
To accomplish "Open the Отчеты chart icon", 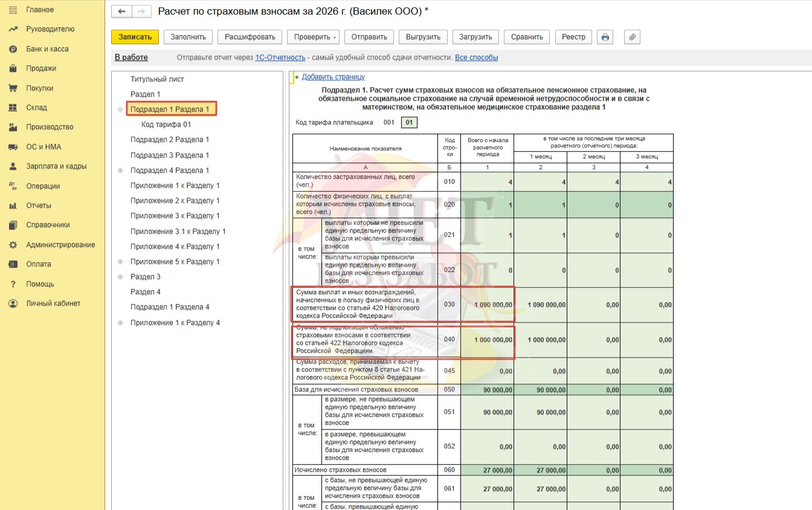I will coord(13,205).
